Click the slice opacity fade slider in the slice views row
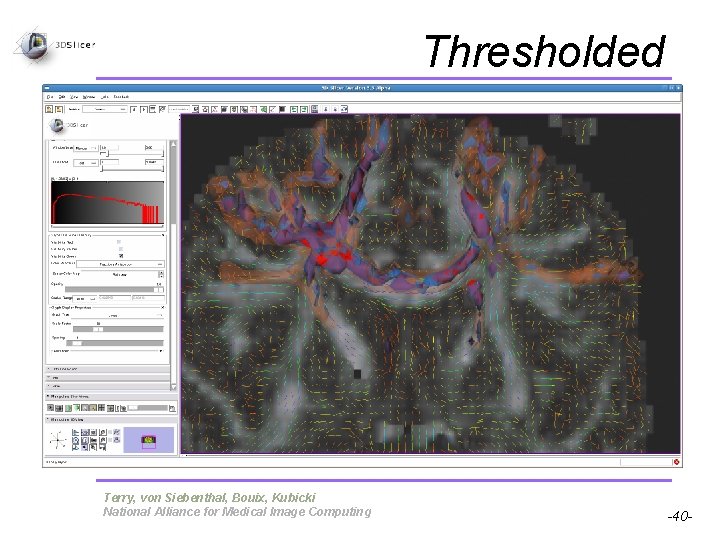Screen dimensions: 720x540 [148, 408]
